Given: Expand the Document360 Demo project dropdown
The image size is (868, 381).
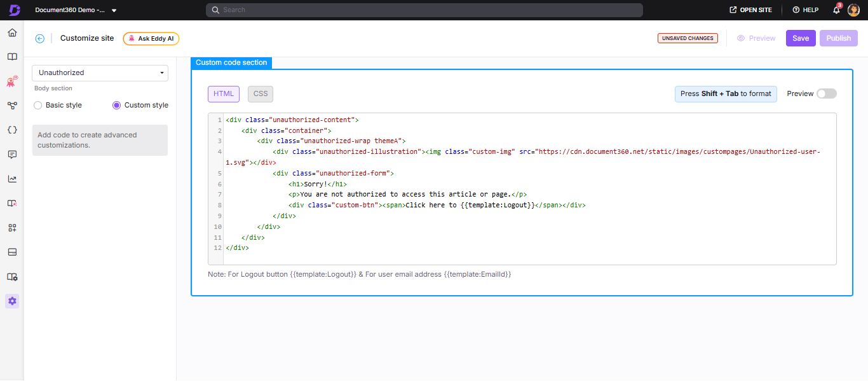Looking at the screenshot, I should (76, 10).
